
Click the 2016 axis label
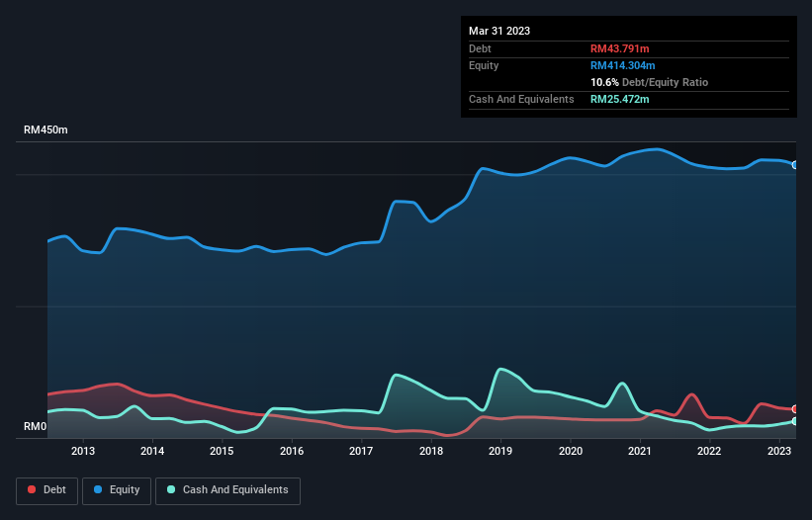[292, 451]
